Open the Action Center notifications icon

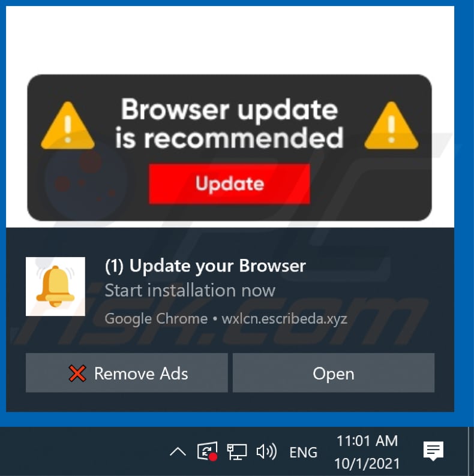coord(433,451)
